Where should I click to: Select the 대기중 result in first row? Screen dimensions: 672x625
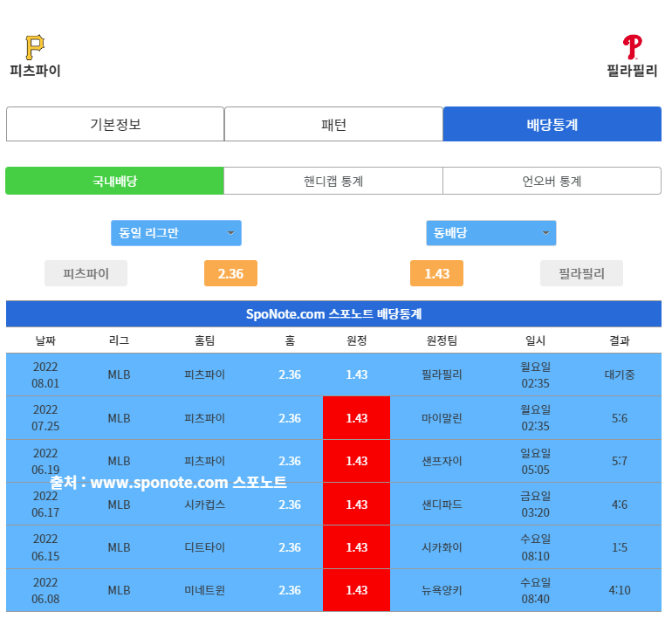(x=619, y=374)
